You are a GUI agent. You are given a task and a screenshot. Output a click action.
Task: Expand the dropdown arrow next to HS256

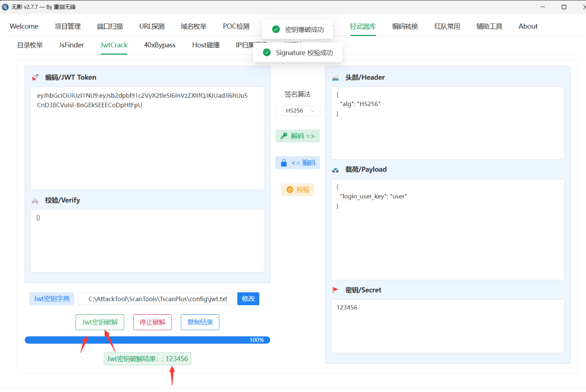pos(313,111)
